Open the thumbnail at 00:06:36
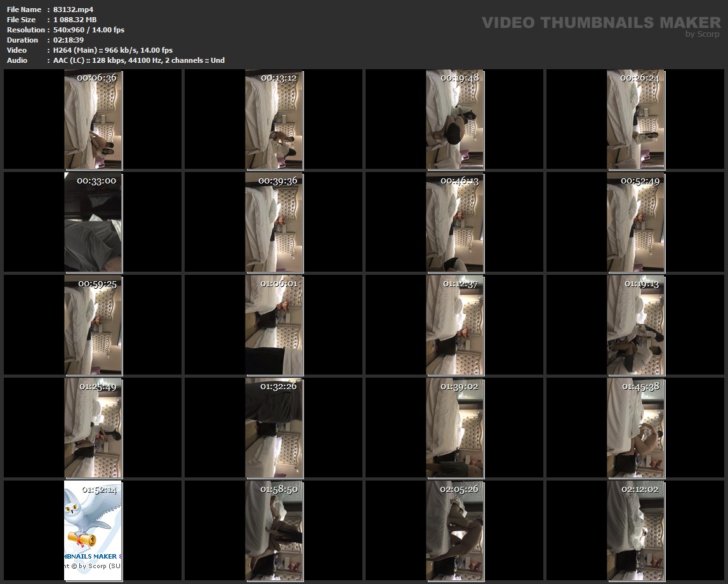728x584 pixels. tap(93, 119)
